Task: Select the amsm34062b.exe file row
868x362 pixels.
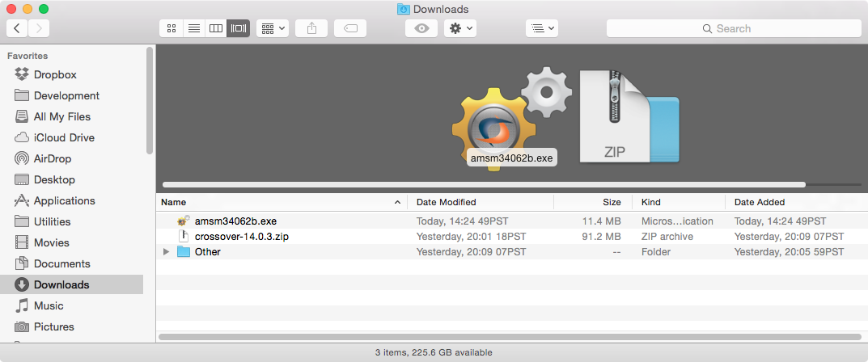Action: click(512, 221)
